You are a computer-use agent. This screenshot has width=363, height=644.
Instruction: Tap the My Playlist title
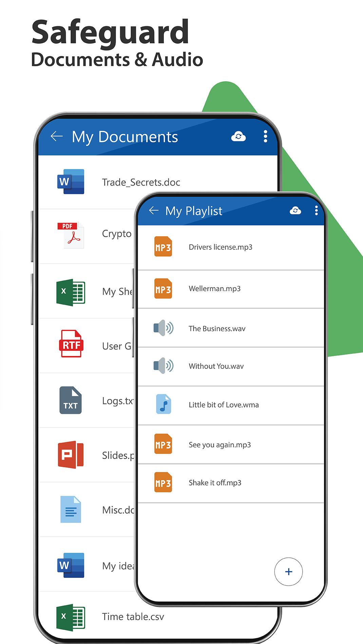click(194, 211)
